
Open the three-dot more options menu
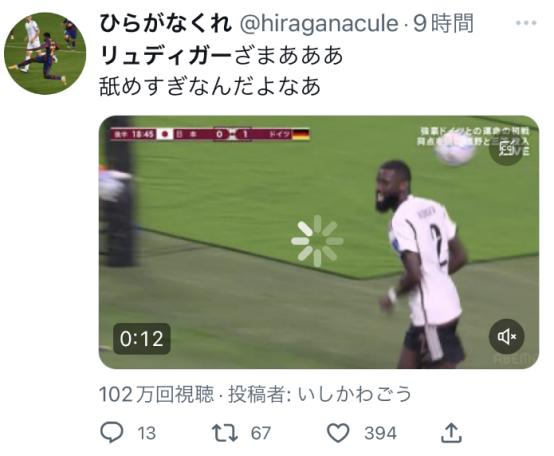526,23
